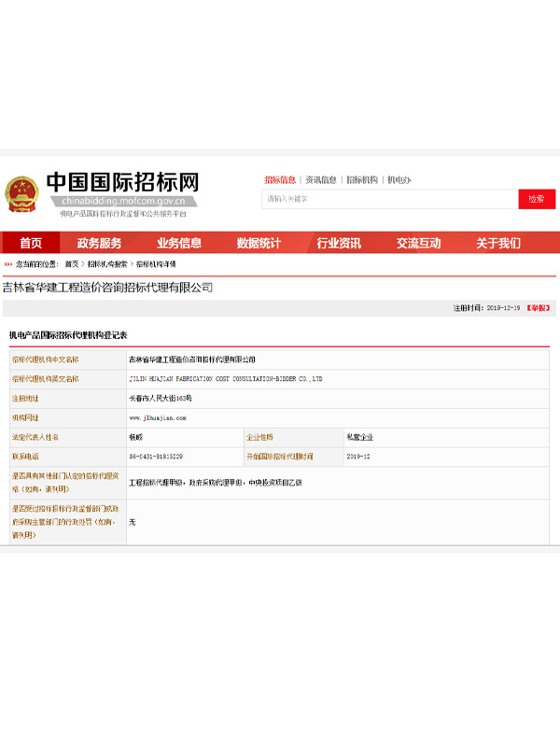Click the 机电产品国际招标代理机构登记表 section heading
This screenshot has height=747, width=560.
68,335
